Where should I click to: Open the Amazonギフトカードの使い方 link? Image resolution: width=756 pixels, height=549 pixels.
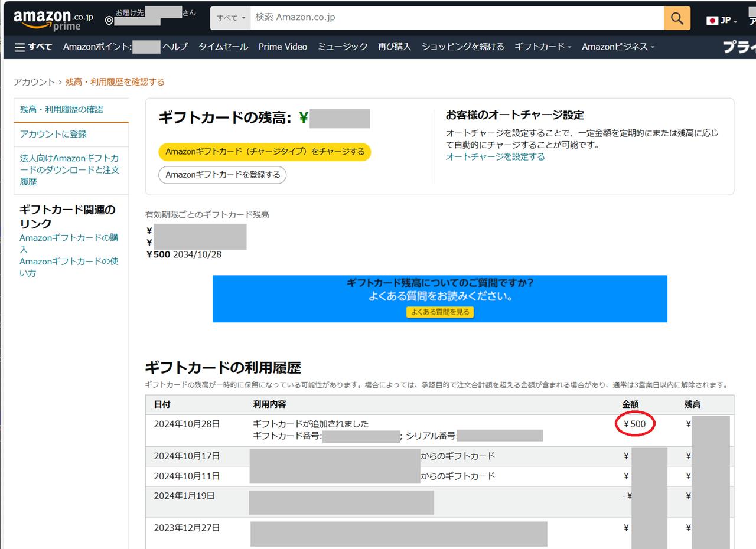pyautogui.click(x=69, y=267)
